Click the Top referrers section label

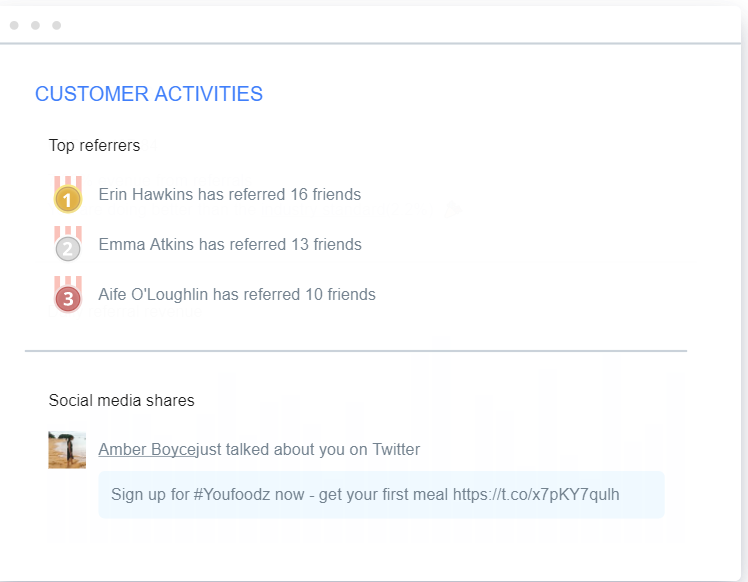(x=94, y=146)
